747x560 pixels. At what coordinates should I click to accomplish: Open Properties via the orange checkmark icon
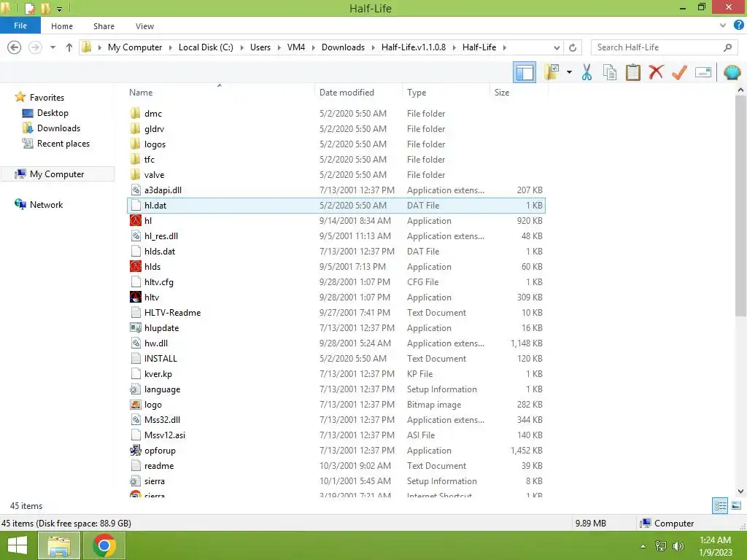[x=679, y=72]
